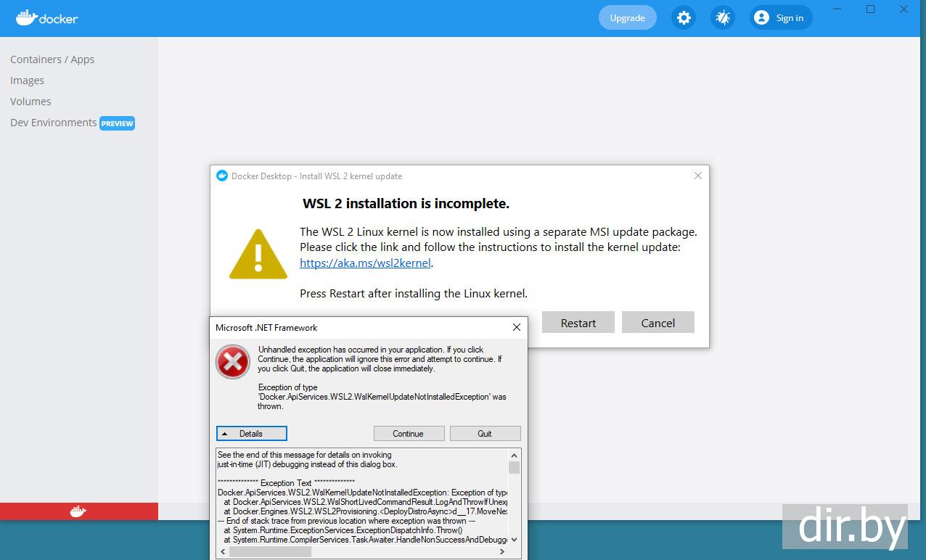The height and width of the screenshot is (560, 926).
Task: Click the Upgrade button
Action: (x=628, y=17)
